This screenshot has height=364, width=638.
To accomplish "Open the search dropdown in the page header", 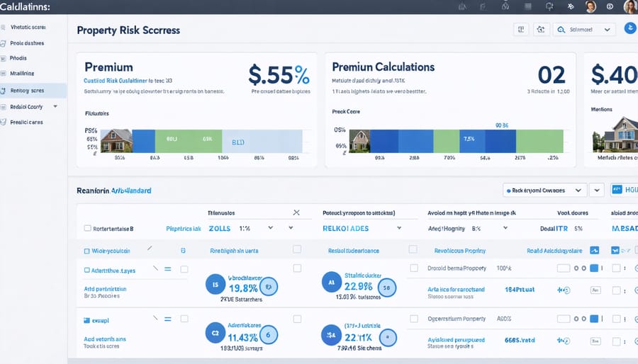I will point(585,30).
